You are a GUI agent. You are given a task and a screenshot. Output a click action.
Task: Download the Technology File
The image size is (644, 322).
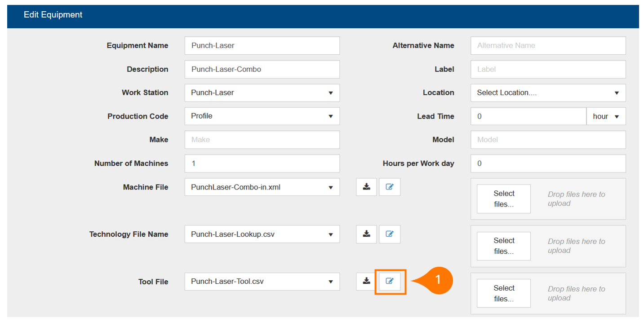(x=367, y=234)
